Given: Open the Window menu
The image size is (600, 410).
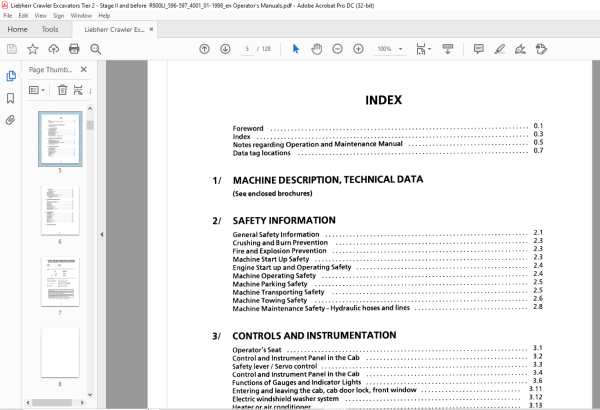Looking at the screenshot, I should [x=81, y=16].
